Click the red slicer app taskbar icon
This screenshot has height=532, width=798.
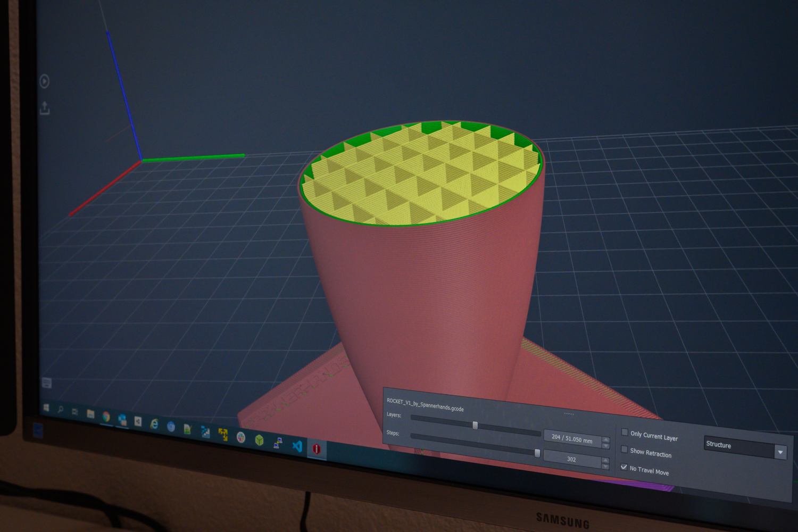tap(317, 449)
